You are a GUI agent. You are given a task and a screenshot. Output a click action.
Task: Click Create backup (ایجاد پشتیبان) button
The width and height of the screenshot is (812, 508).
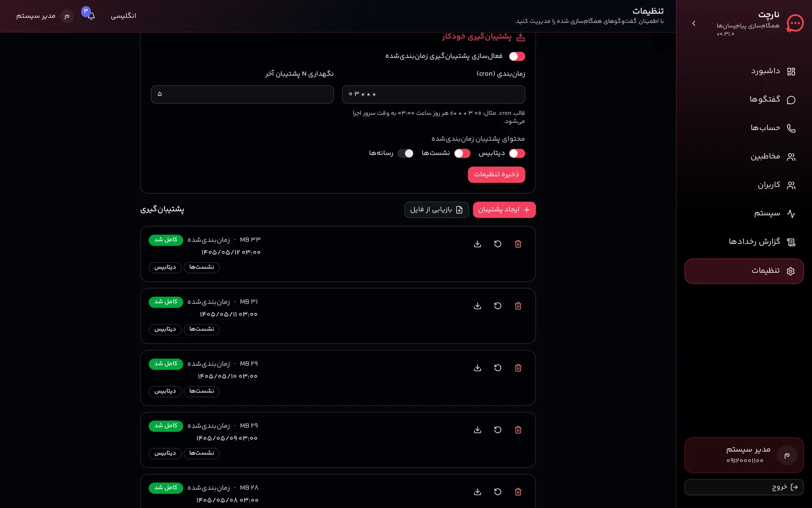504,210
